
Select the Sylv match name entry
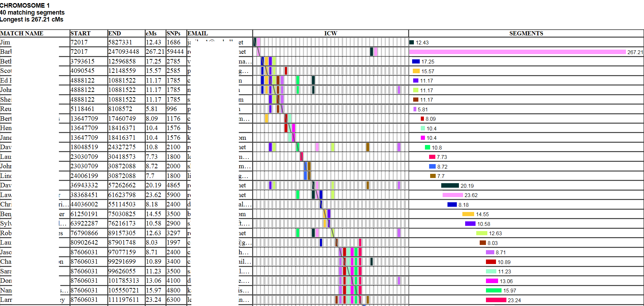pos(6,223)
